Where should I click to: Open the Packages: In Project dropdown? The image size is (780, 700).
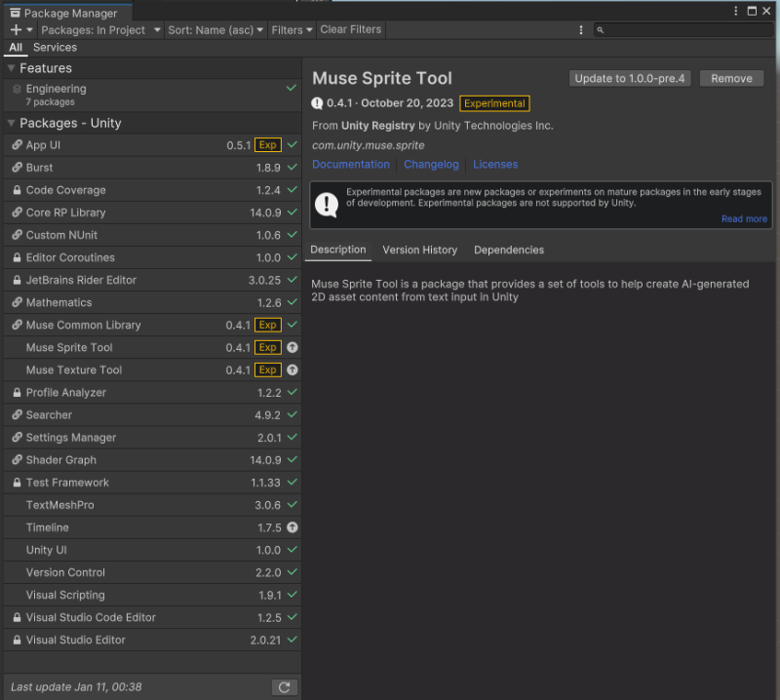[100, 30]
